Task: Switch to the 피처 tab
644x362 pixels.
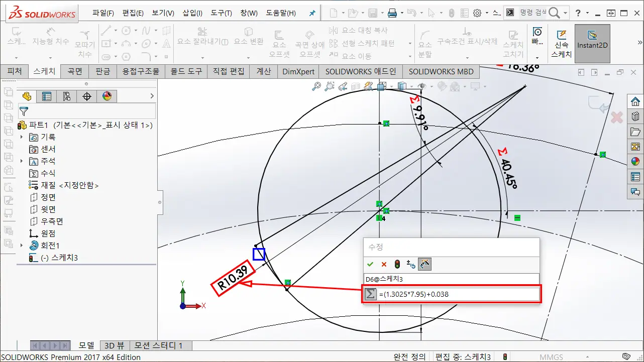Action: click(15, 72)
